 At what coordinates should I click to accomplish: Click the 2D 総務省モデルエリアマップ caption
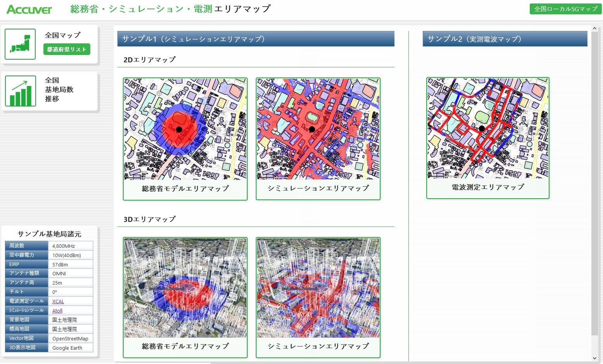185,189
